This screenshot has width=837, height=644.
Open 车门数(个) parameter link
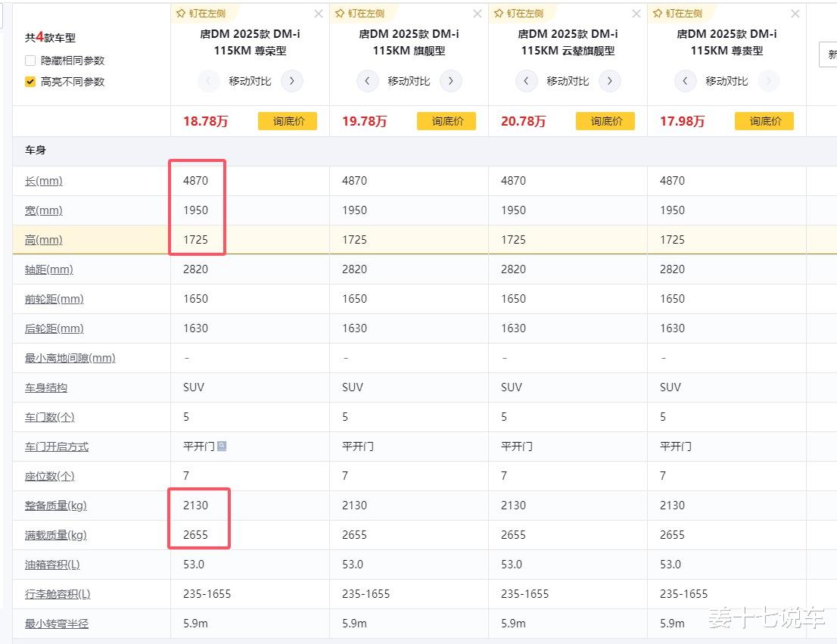pos(50,417)
